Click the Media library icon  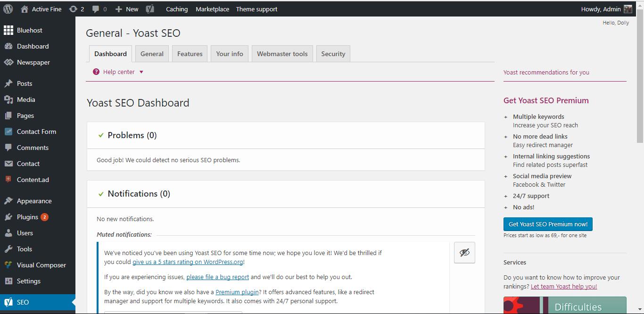coord(8,99)
